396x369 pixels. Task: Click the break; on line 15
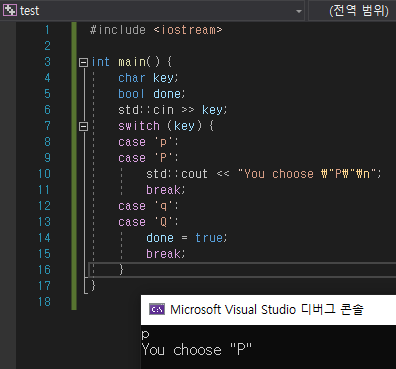165,254
